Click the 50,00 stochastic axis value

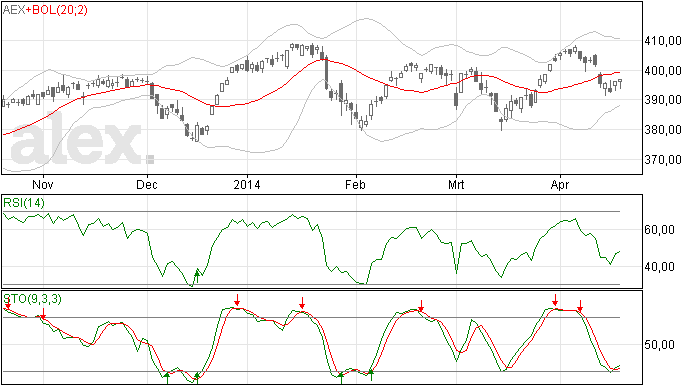[x=660, y=345]
